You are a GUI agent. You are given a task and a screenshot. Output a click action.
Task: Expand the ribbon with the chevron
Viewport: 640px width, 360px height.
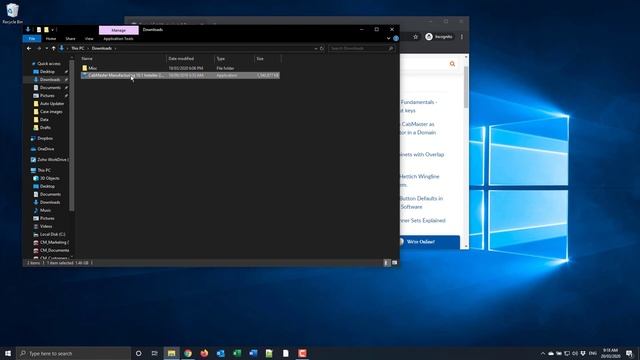(389, 38)
